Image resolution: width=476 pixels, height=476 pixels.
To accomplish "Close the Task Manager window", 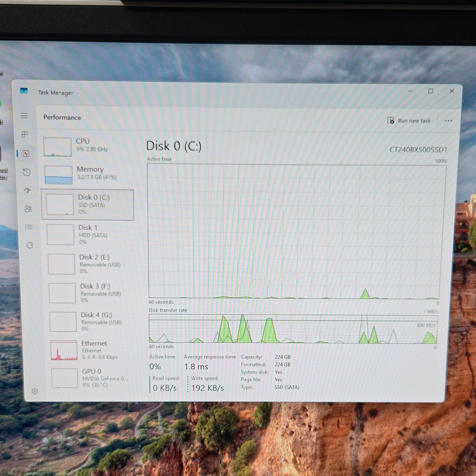I will pos(452,91).
